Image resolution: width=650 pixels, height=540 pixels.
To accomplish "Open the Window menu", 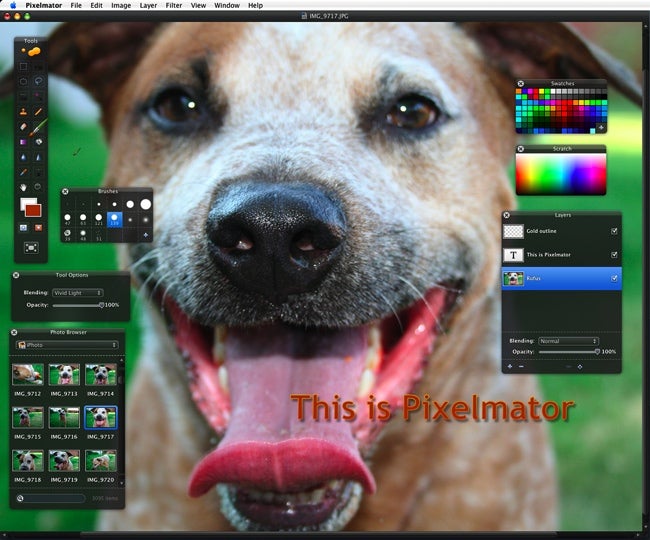I will tap(227, 5).
